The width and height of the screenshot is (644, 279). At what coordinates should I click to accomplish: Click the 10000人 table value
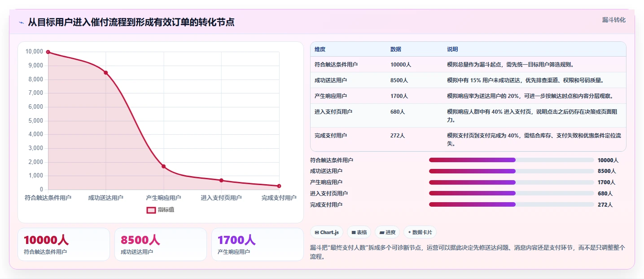click(x=401, y=64)
